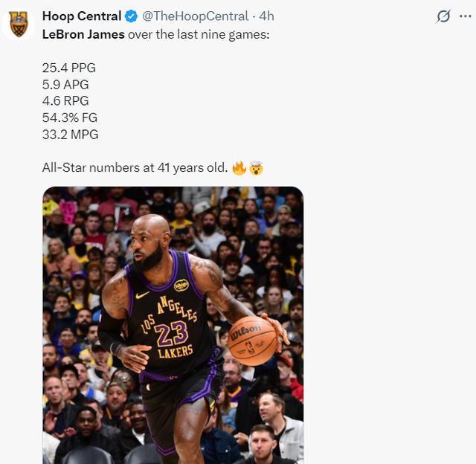The width and height of the screenshot is (476, 464).
Task: Click the 33.2 MPG stat line
Action: point(70,134)
